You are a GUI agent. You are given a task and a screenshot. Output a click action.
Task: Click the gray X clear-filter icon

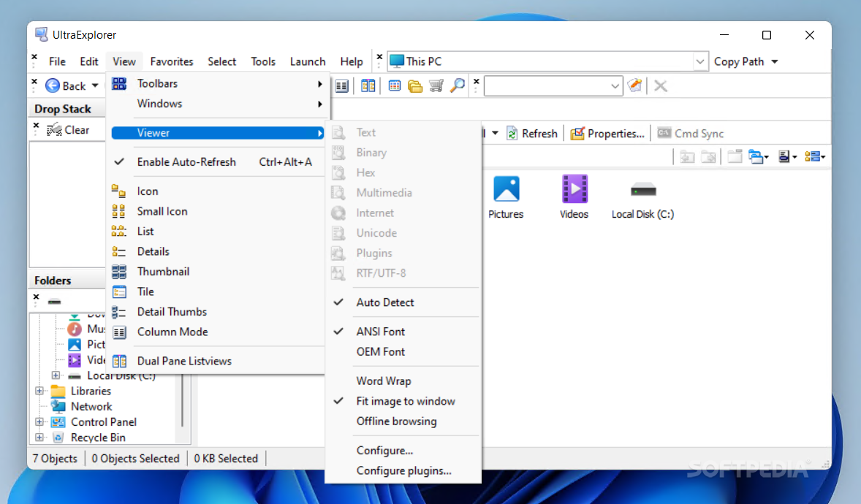pos(661,86)
